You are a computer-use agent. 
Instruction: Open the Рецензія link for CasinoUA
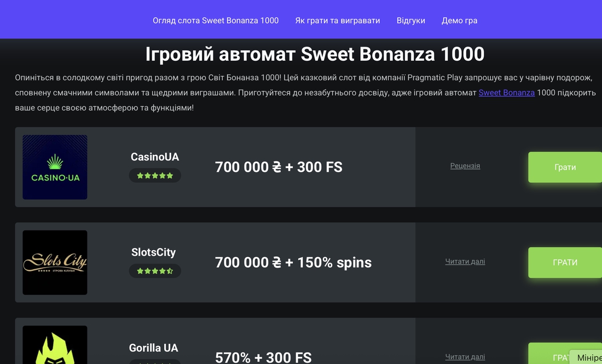[465, 166]
